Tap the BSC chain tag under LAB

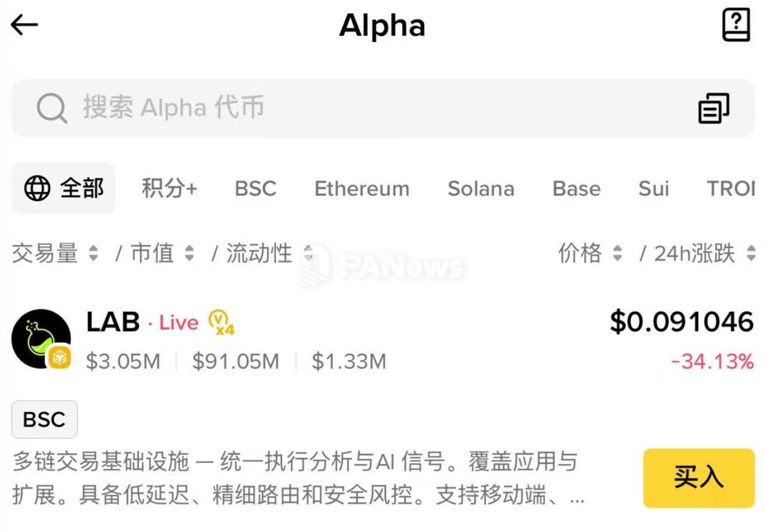tap(44, 419)
